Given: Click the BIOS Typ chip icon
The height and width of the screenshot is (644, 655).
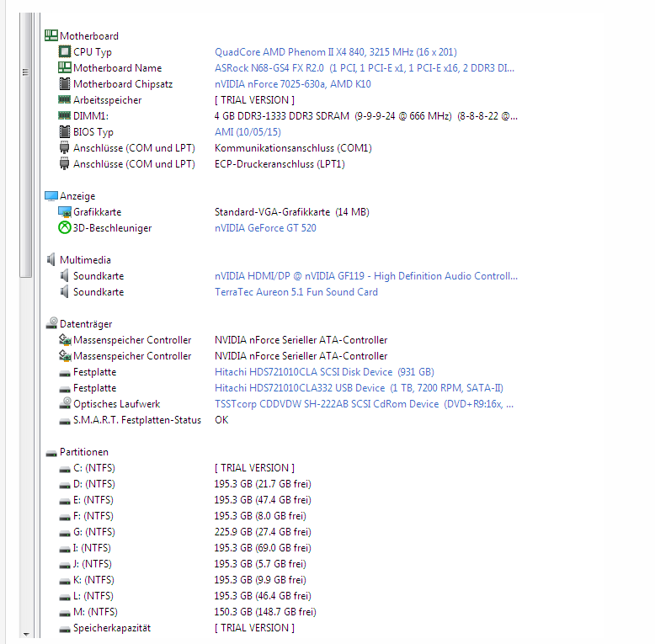Looking at the screenshot, I should click(64, 131).
